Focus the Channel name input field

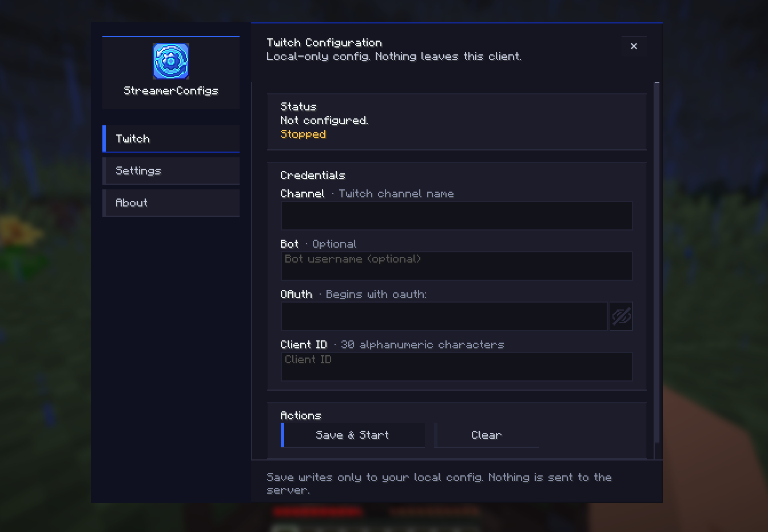click(456, 216)
